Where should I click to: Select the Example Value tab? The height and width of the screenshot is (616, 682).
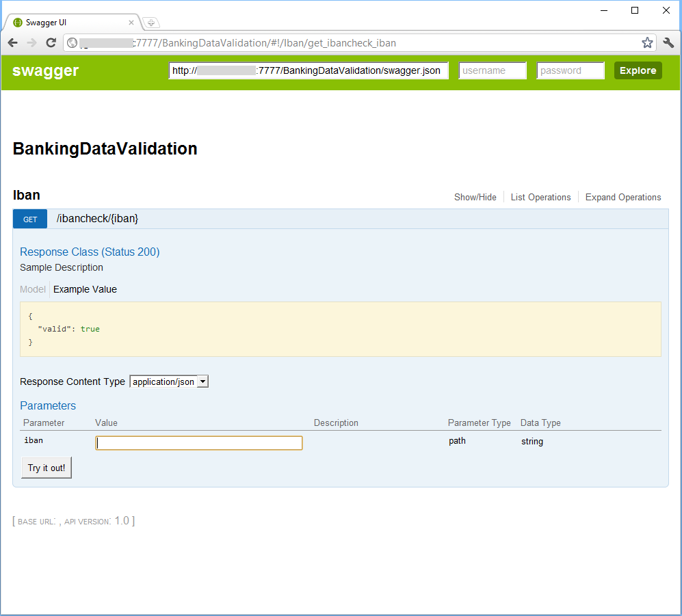(85, 289)
